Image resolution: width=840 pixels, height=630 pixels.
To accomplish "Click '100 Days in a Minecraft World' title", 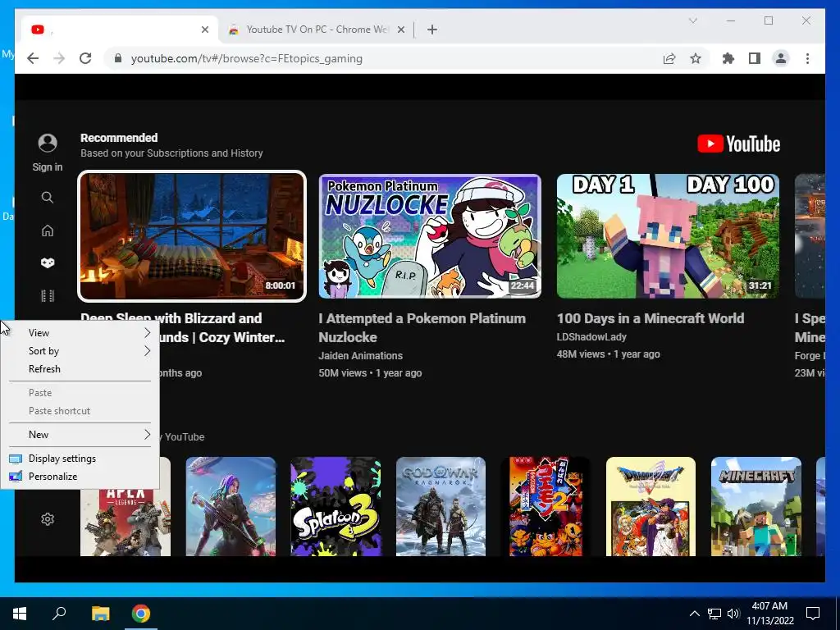I will [651, 318].
